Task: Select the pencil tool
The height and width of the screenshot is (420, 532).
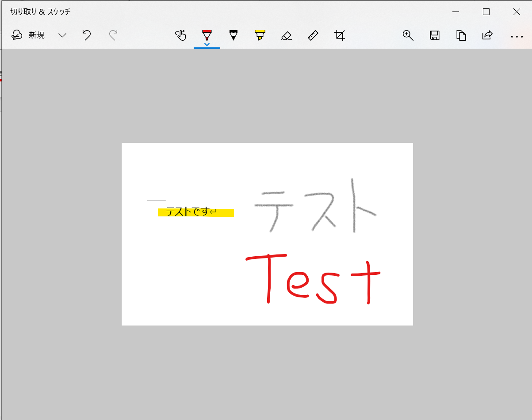Action: [x=233, y=35]
